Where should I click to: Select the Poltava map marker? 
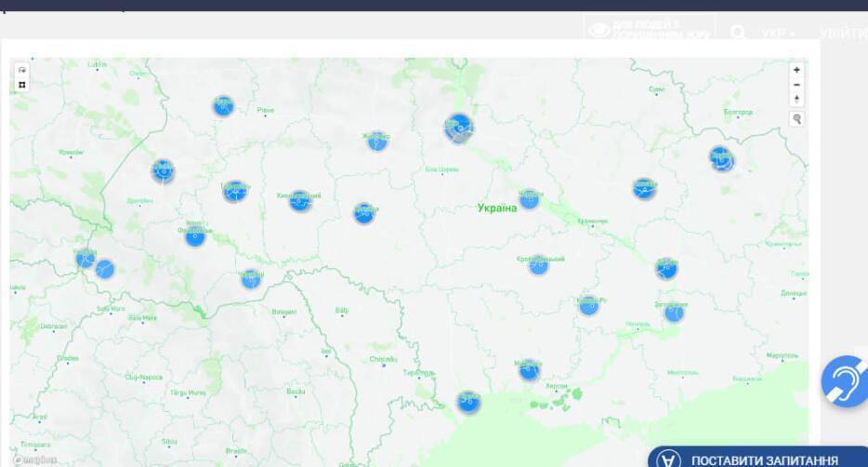(644, 189)
